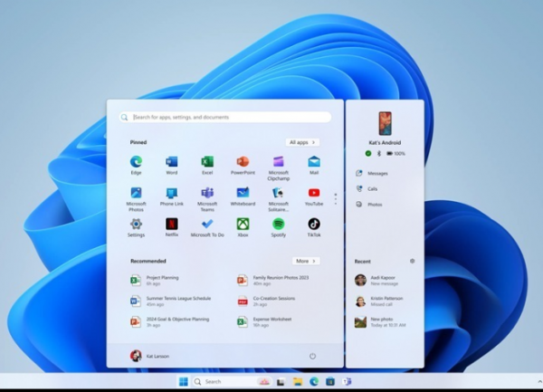Click the All apps button

tap(302, 142)
